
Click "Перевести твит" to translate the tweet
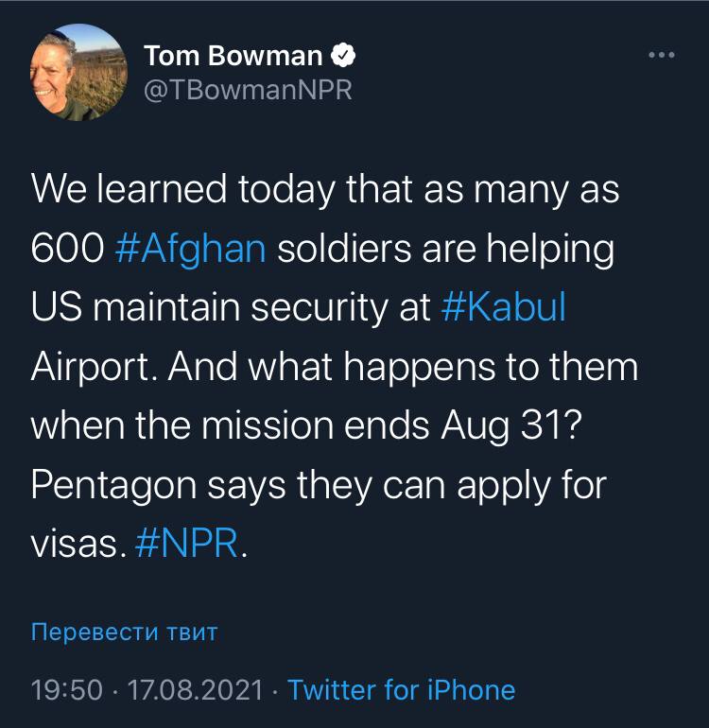point(124,633)
